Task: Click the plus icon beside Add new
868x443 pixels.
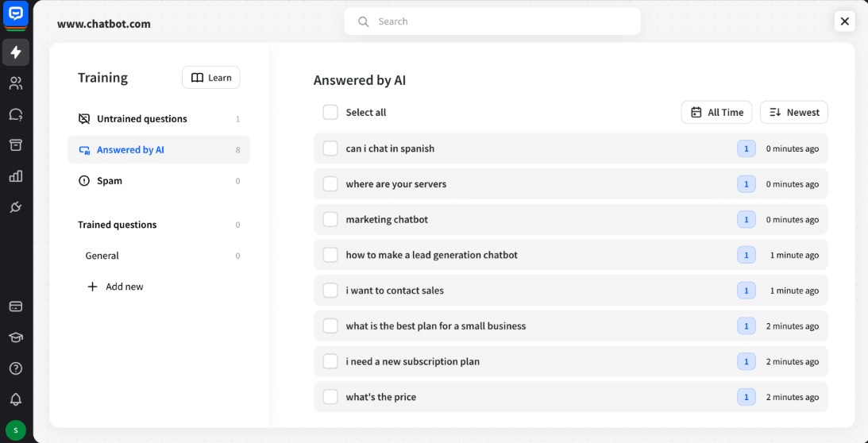Action: point(92,287)
